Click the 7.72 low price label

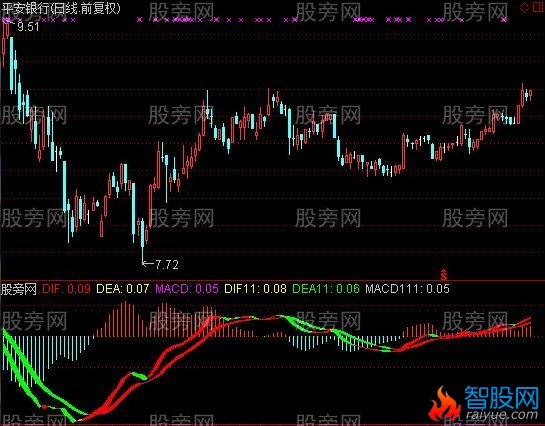[x=167, y=265]
